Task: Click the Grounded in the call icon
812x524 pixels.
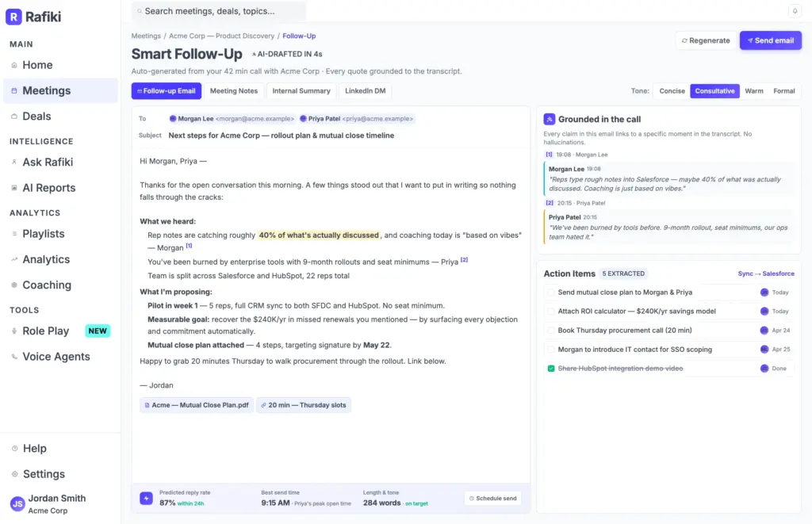Action: pos(549,119)
